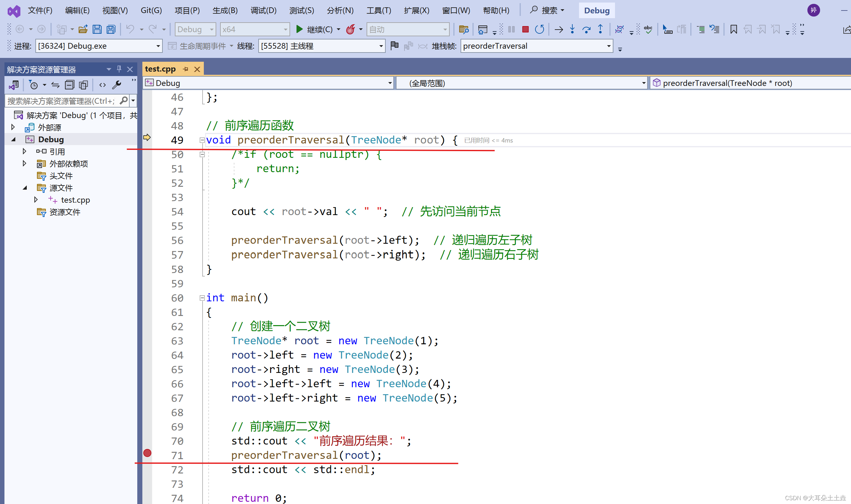Click the 已用时间 <= 4ms perf tip
This screenshot has height=504, width=851.
488,140
